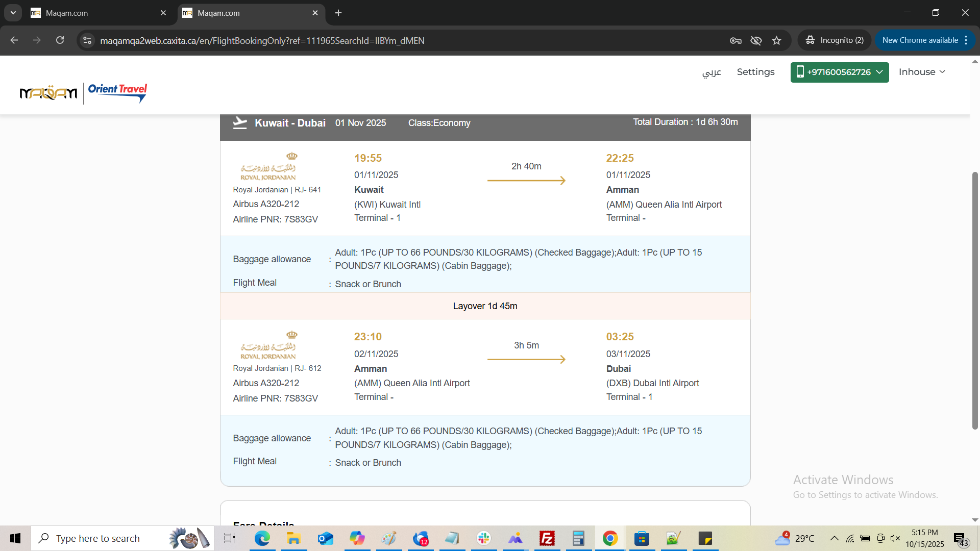Screen dimensions: 980x551
Task: Click the bookmark star icon
Action: 776,40
